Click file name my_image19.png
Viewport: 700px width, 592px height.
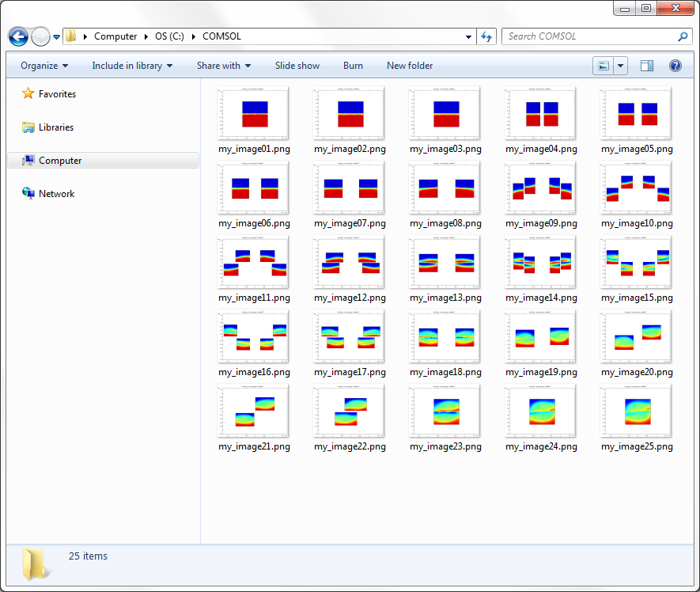541,372
